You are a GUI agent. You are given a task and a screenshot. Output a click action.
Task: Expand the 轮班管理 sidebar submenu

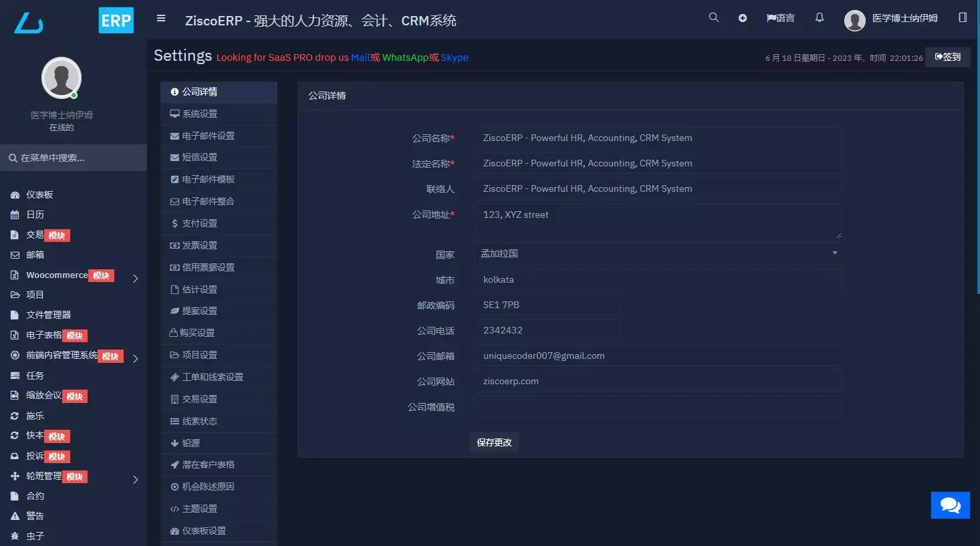135,479
